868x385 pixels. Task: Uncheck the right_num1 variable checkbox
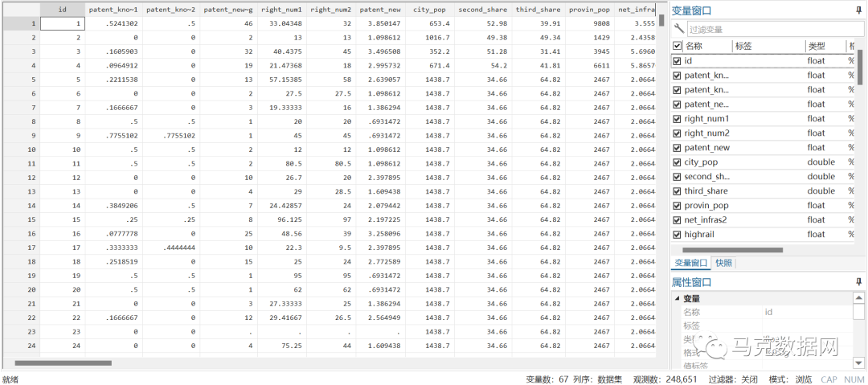click(677, 118)
